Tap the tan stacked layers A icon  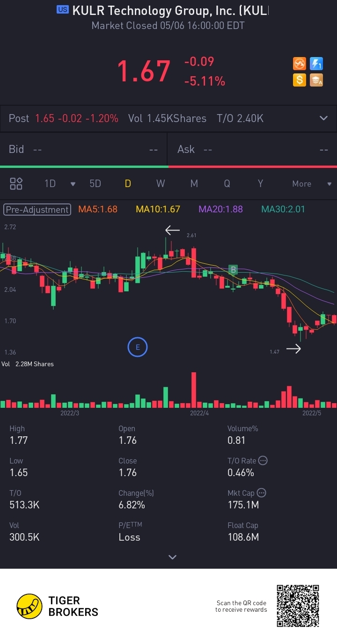tap(316, 80)
